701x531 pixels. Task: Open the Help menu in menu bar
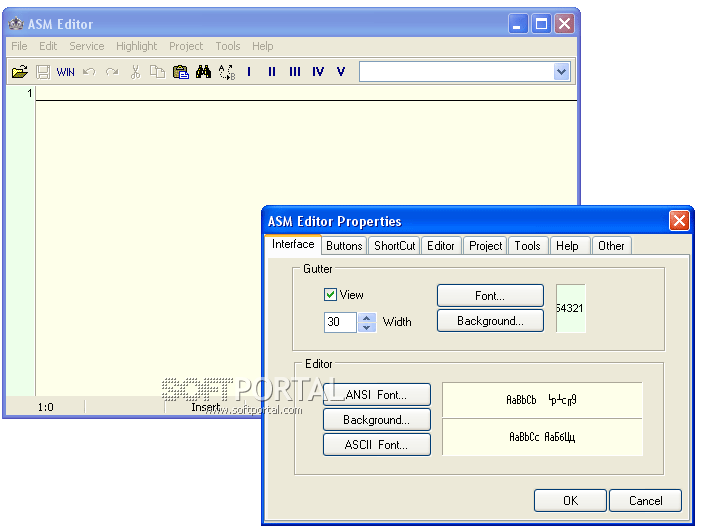(x=262, y=46)
